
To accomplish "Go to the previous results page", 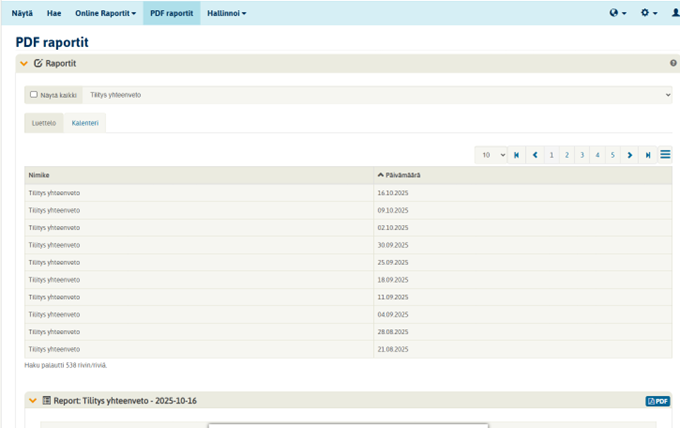I will point(535,155).
